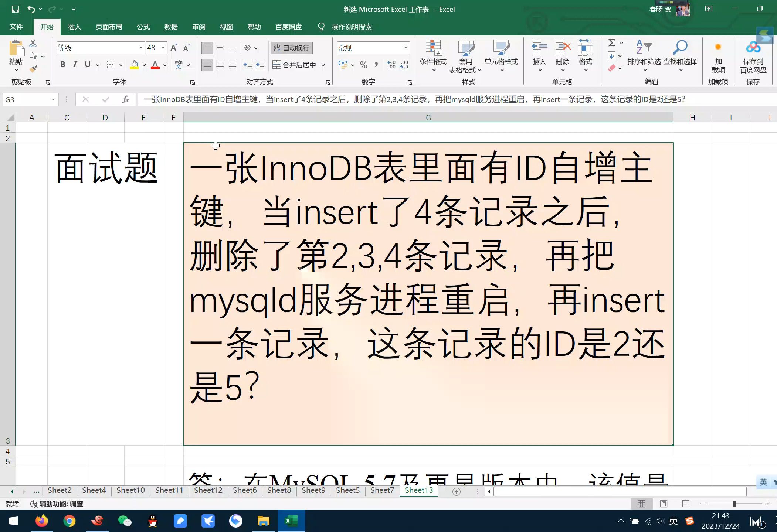Switch to Page Break Preview in status bar
Image resolution: width=777 pixels, height=532 pixels.
pyautogui.click(x=686, y=504)
